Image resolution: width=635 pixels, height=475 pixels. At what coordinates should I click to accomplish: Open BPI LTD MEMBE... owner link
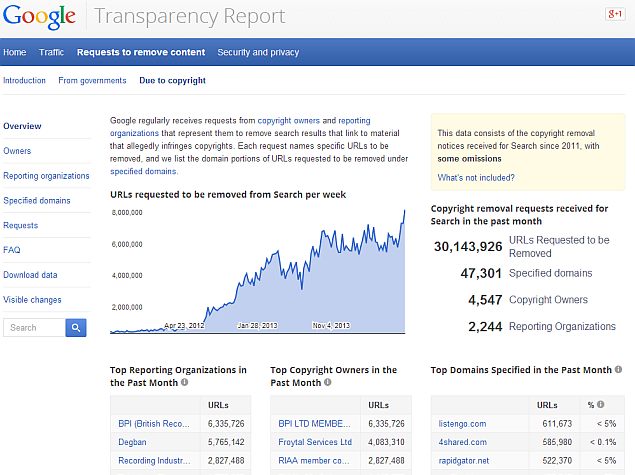coord(314,424)
